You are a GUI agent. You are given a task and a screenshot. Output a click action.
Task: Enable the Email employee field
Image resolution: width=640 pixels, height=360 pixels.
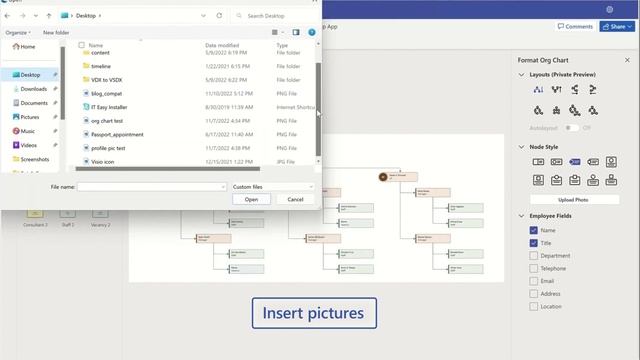(533, 281)
